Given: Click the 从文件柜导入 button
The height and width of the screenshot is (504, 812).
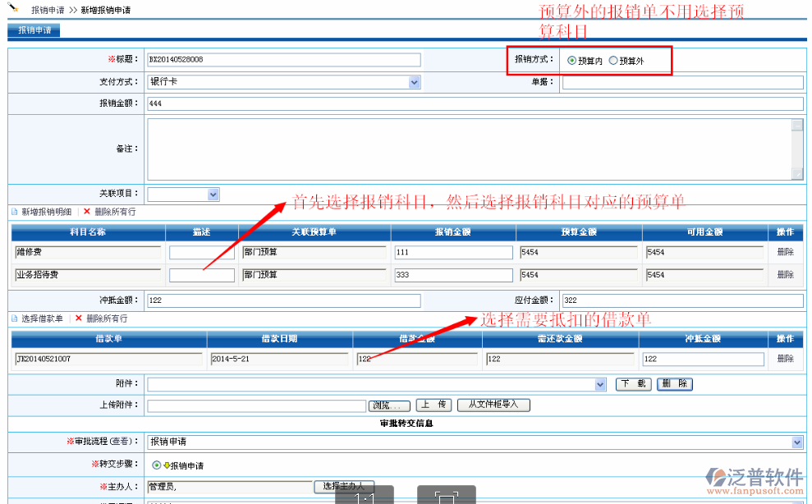Looking at the screenshot, I should pyautogui.click(x=493, y=405).
